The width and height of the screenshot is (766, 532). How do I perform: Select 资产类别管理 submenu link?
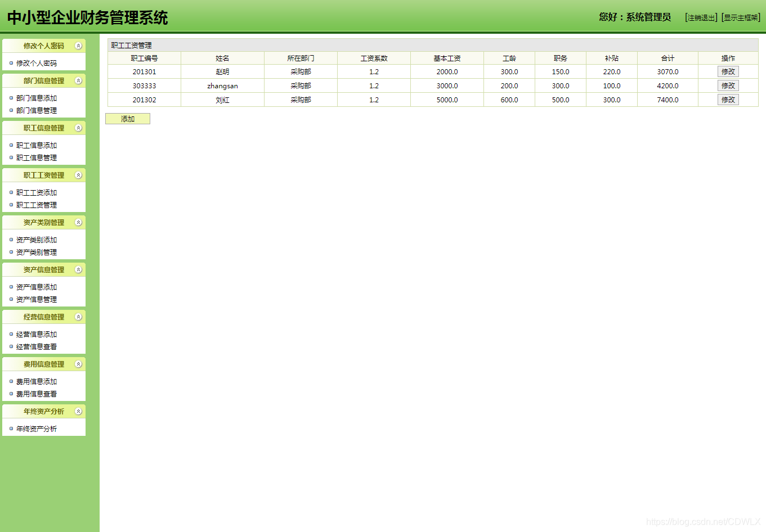tap(37, 253)
